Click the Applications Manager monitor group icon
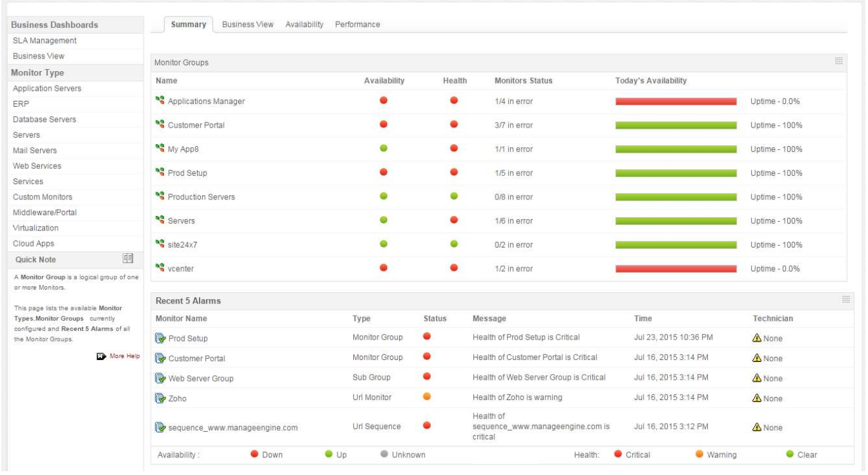868x475 pixels. (159, 101)
